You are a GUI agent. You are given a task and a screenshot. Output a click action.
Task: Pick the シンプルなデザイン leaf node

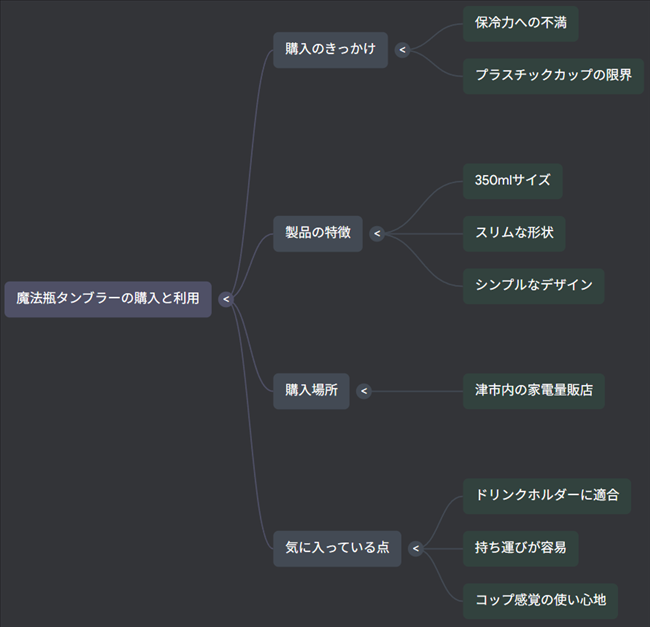click(x=533, y=286)
